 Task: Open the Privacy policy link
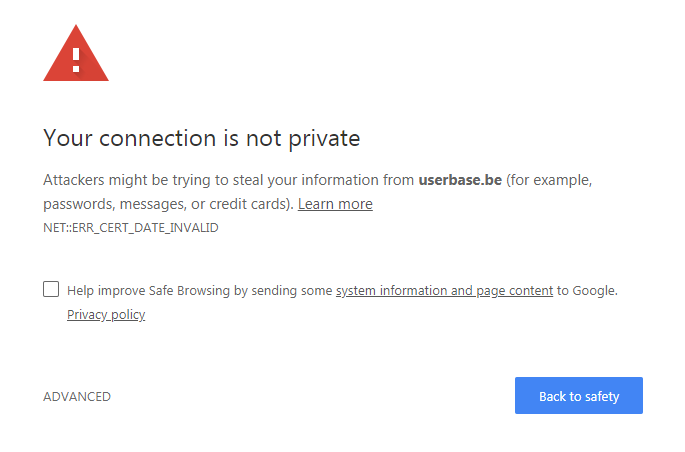tap(106, 315)
